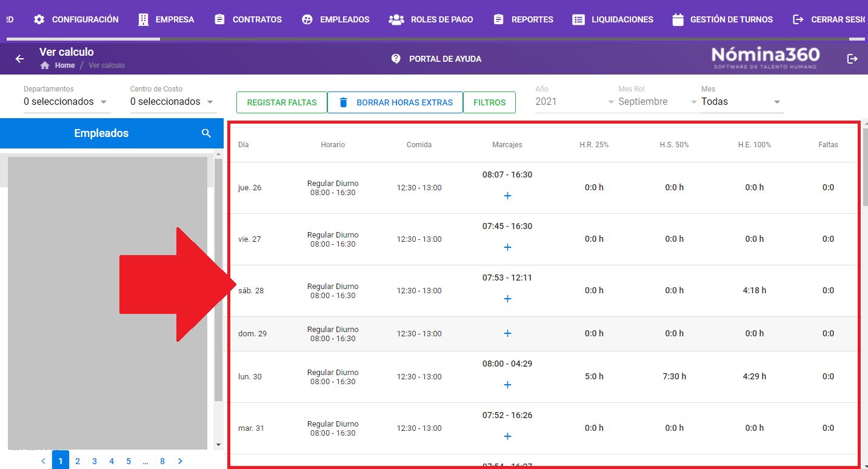
Task: Open the Empleados menu
Action: pyautogui.click(x=336, y=19)
